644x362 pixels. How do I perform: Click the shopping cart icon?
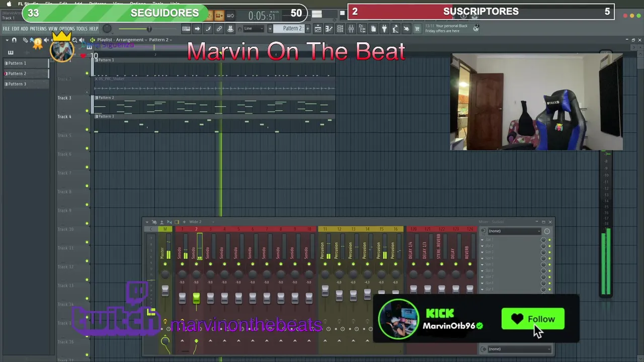click(x=417, y=29)
